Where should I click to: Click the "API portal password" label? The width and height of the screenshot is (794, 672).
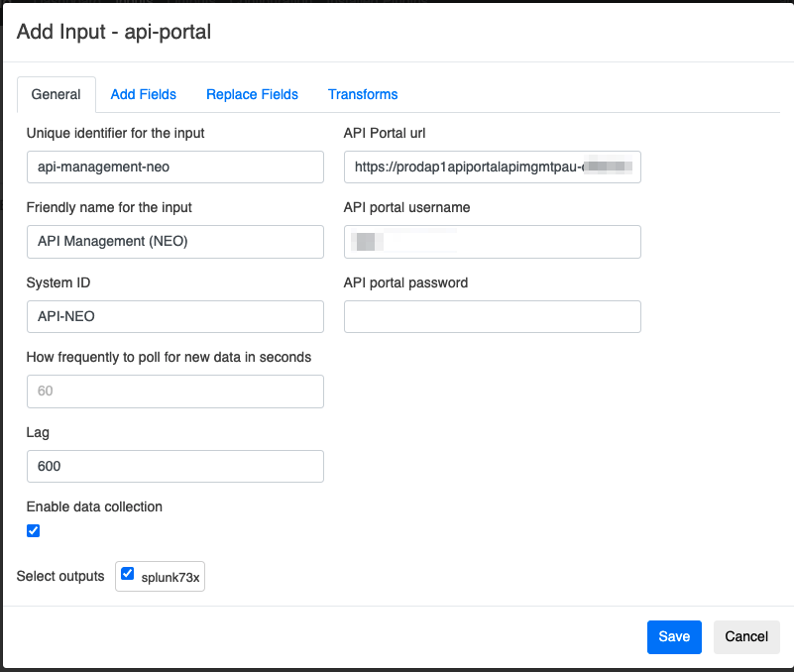(405, 282)
